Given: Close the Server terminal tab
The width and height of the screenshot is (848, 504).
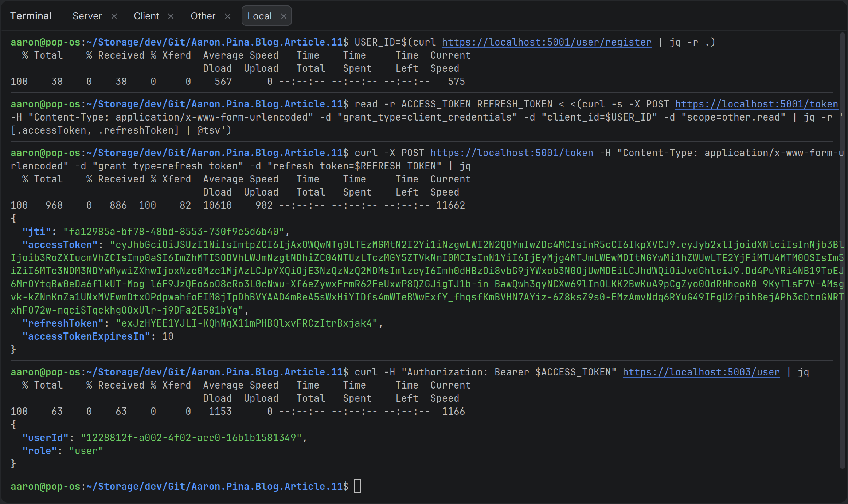Looking at the screenshot, I should pyautogui.click(x=114, y=16).
